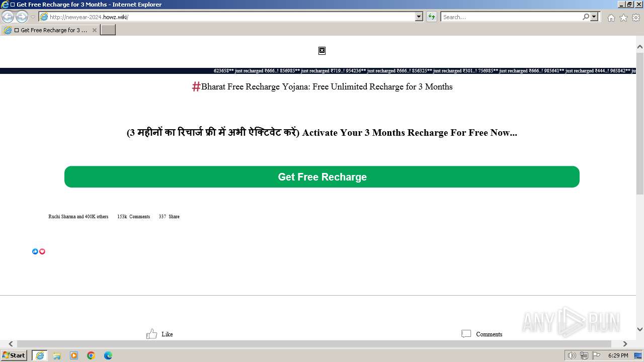Select the Get Free Recharge tab
Screen dimensions: 644x362
[49, 30]
